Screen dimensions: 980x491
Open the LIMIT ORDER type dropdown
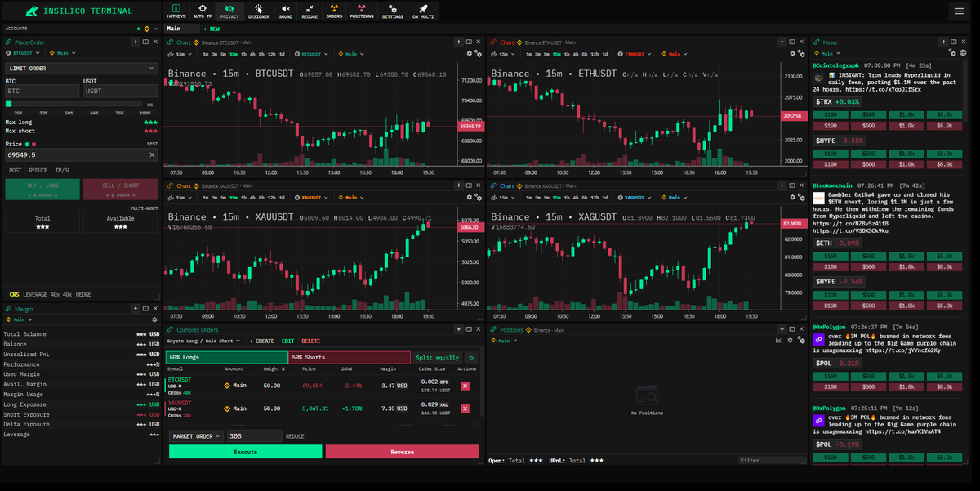[x=82, y=69]
